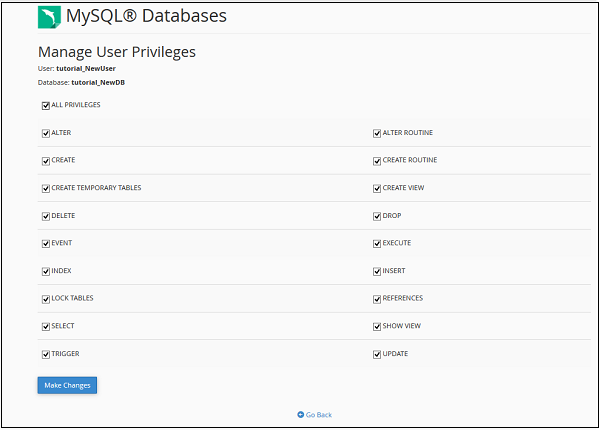
Task: Disable the DROP privilege checkbox
Action: 377,216
